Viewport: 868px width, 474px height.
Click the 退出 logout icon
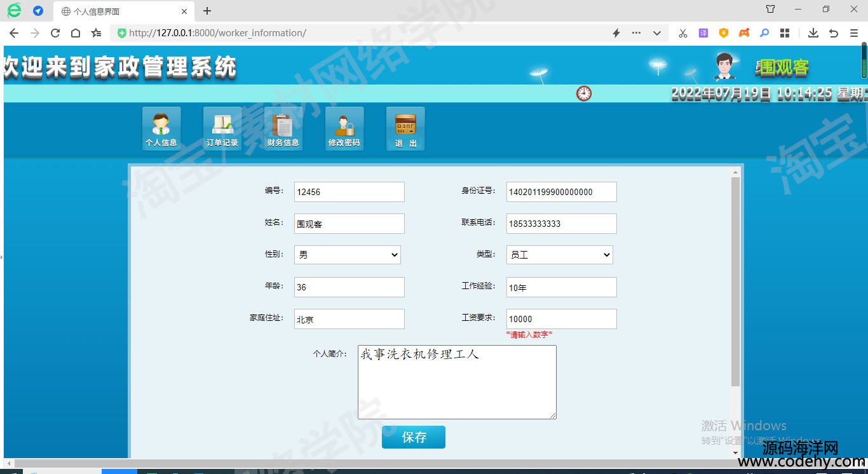click(x=405, y=128)
